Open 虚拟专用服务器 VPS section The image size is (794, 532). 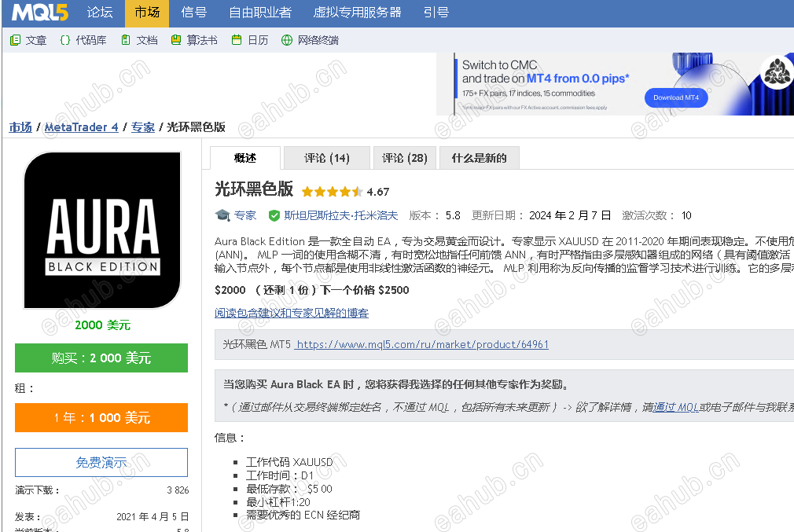click(357, 12)
